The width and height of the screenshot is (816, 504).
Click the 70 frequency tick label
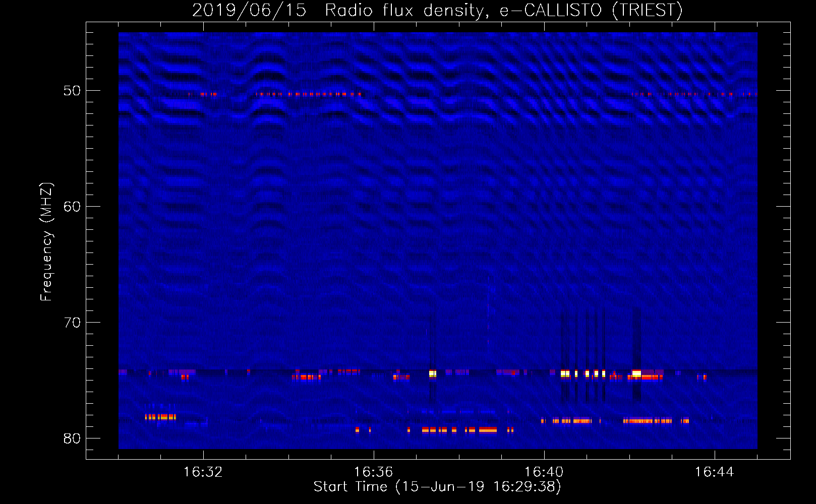tap(72, 323)
